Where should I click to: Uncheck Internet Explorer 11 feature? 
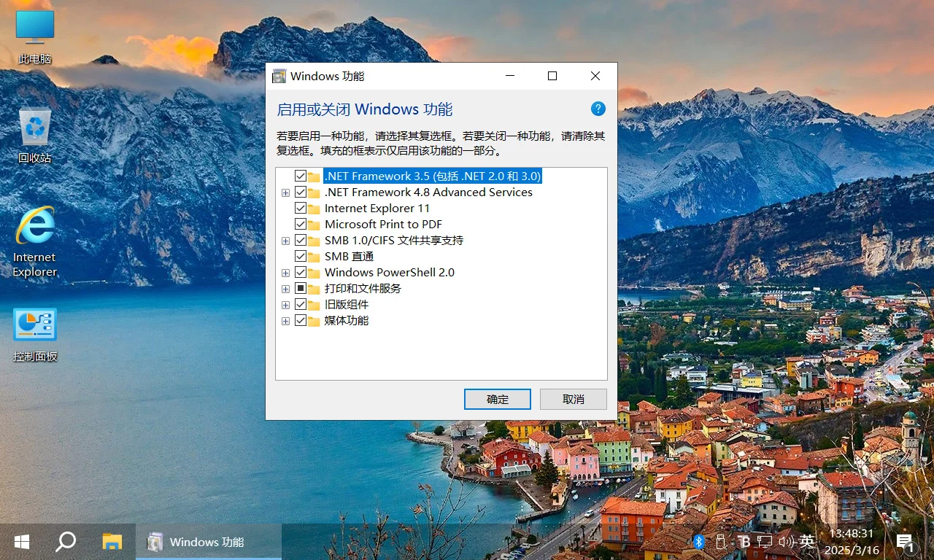pos(301,208)
